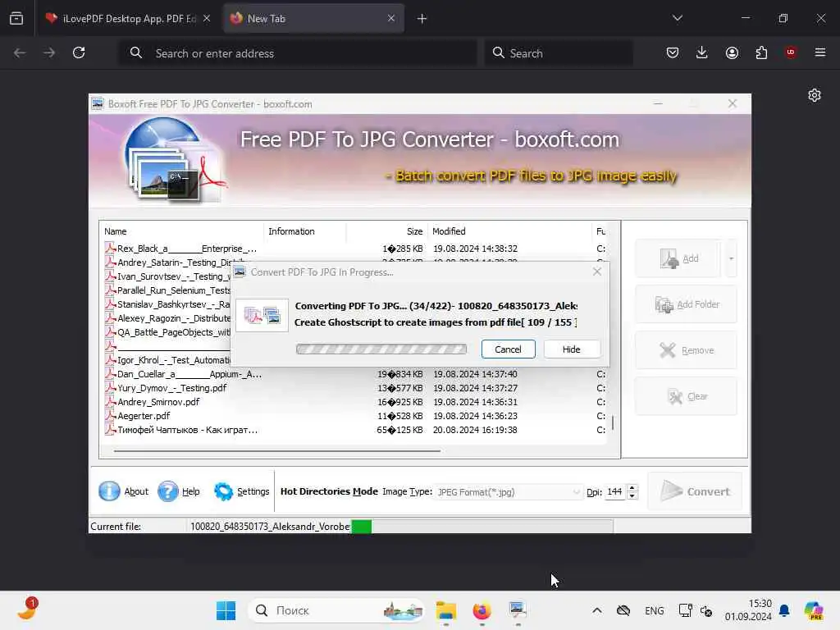Image resolution: width=840 pixels, height=630 pixels.
Task: Open the Pocket save icon
Action: click(673, 52)
